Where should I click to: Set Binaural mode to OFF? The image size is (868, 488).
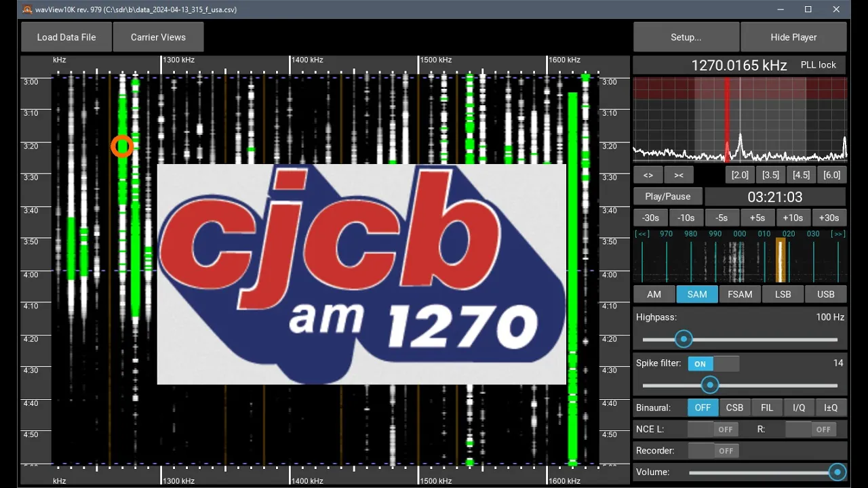[703, 407]
